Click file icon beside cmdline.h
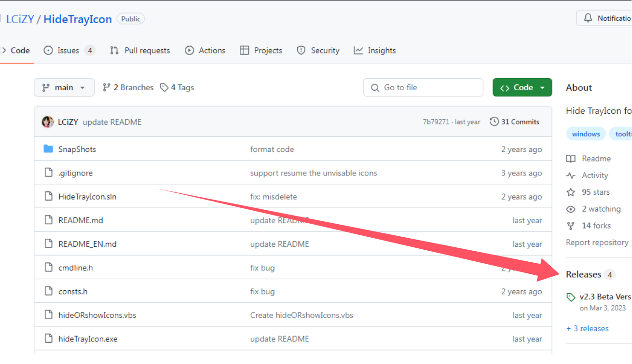This screenshot has width=632, height=364. (x=48, y=267)
